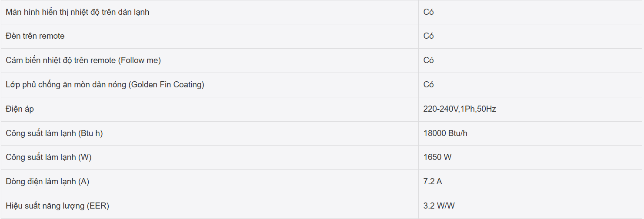Select the '1650 W' value cell
The image size is (644, 219).
[437, 157]
